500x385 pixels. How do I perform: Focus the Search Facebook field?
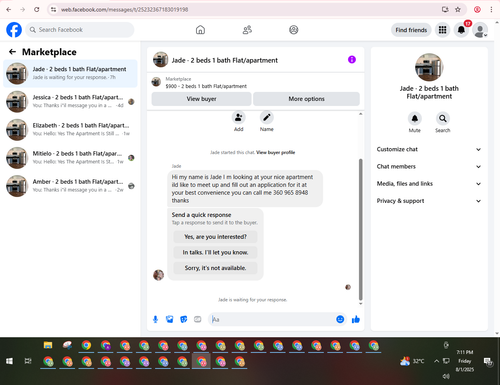[80, 30]
